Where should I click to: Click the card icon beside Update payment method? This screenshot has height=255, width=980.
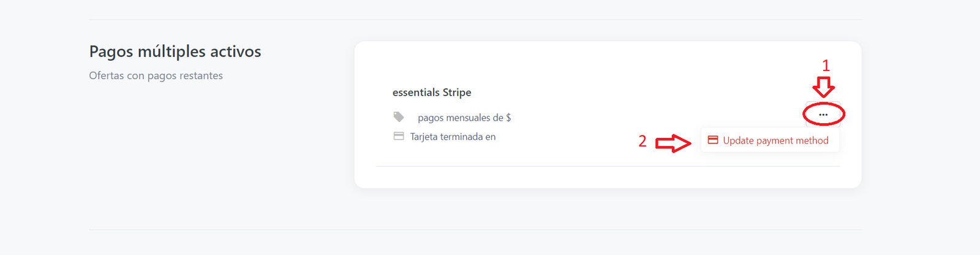point(713,140)
